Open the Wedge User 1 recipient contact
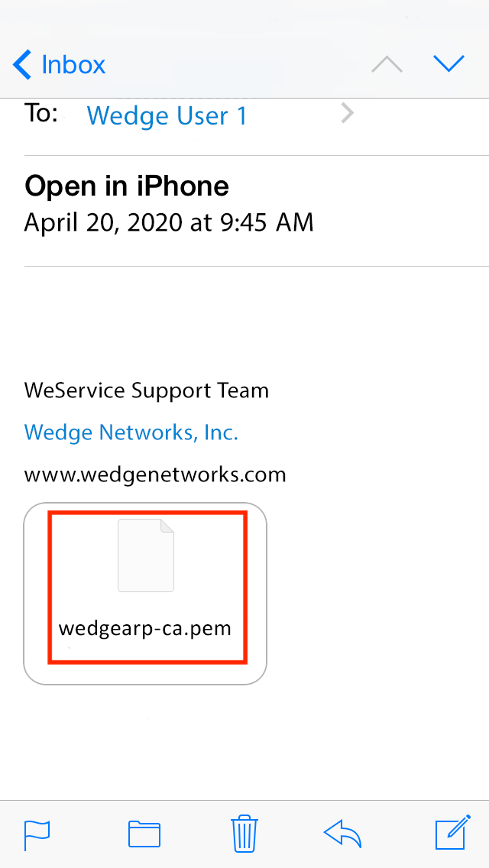 click(167, 116)
